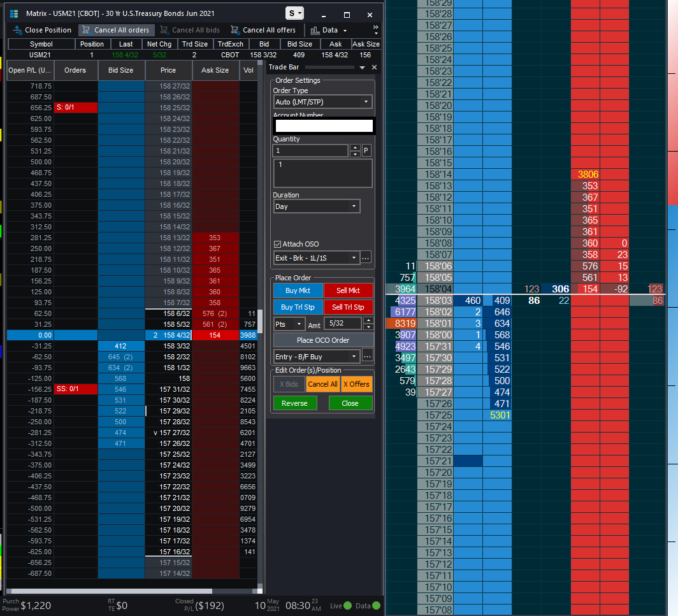Click the Purch Power $1,220 status
Image resolution: width=678 pixels, height=616 pixels.
tap(27, 605)
